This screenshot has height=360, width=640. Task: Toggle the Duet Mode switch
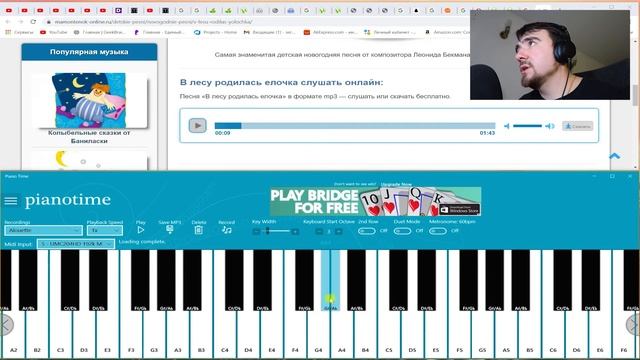tap(402, 231)
